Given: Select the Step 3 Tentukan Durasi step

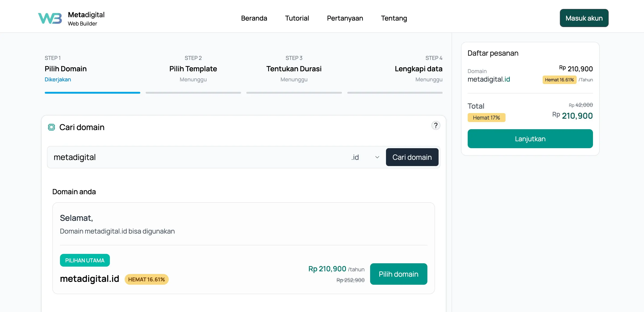Looking at the screenshot, I should pos(294,69).
